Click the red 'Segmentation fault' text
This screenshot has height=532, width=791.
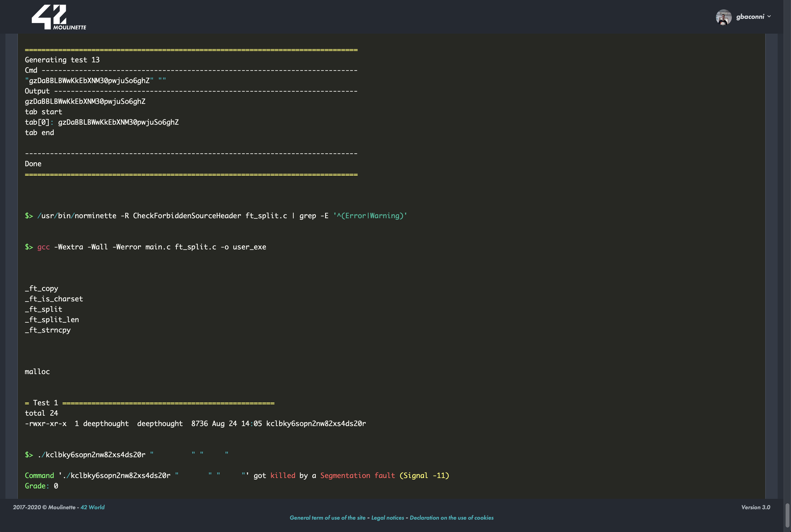tap(357, 475)
